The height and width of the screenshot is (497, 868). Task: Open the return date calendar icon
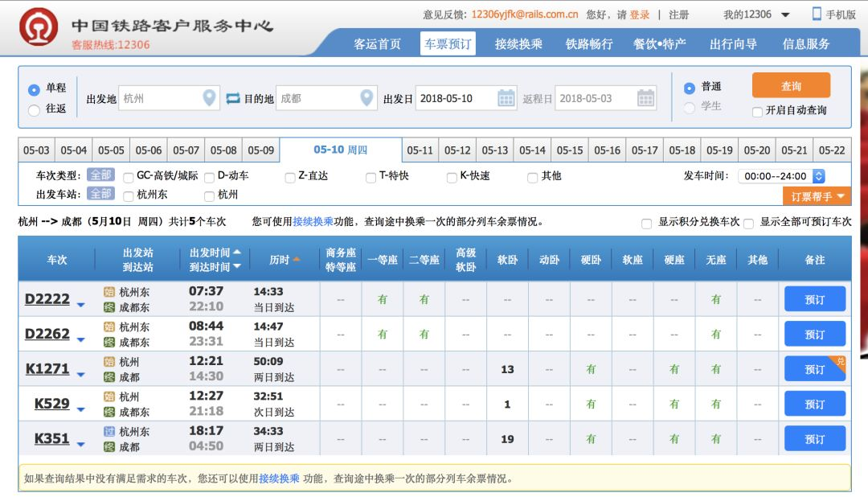tap(646, 98)
